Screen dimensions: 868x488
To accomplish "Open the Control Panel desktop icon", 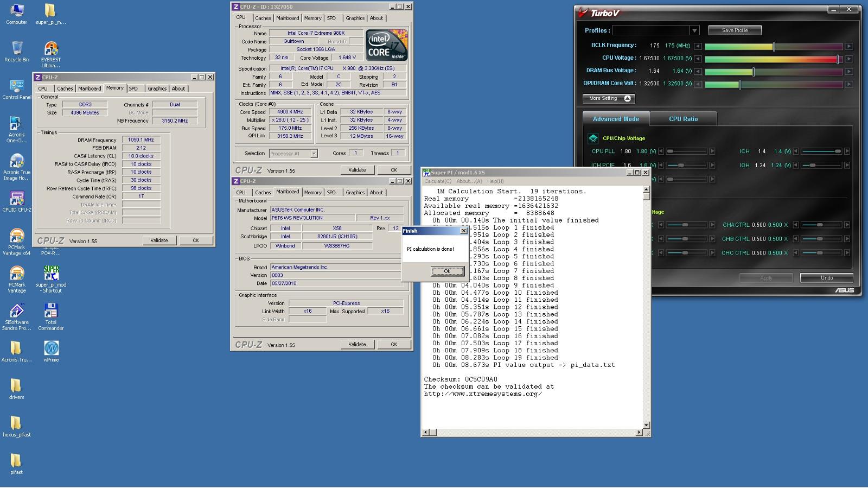I will [16, 89].
